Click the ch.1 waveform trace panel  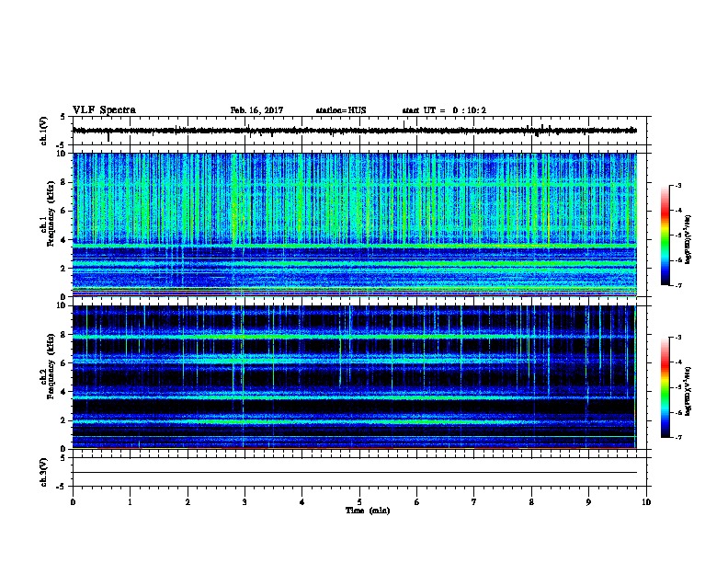(361, 131)
